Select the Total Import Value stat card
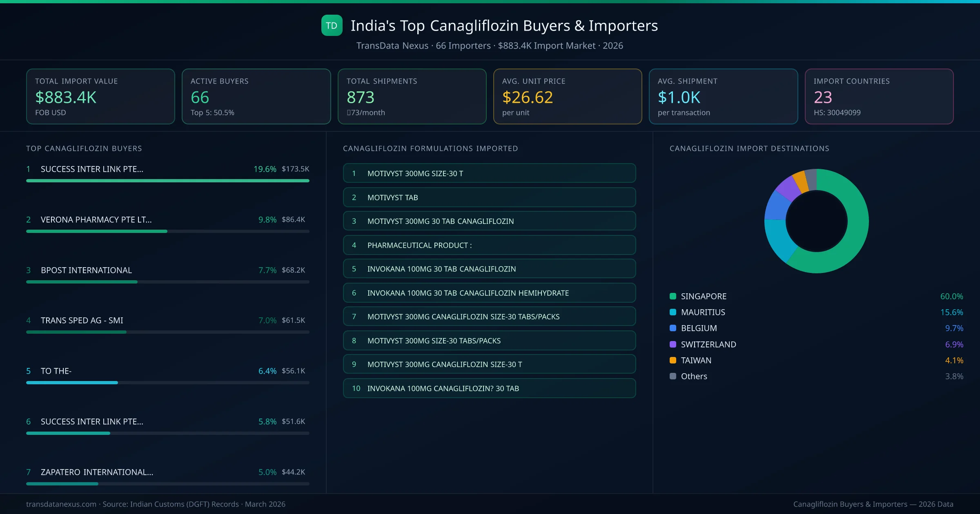 tap(100, 96)
